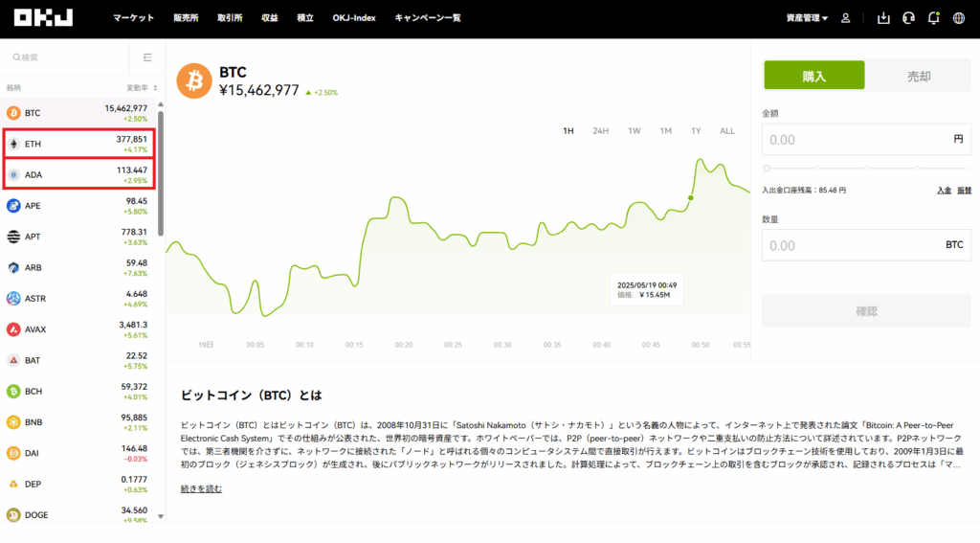
Task: Select ARB coin icon in list
Action: [x=13, y=267]
